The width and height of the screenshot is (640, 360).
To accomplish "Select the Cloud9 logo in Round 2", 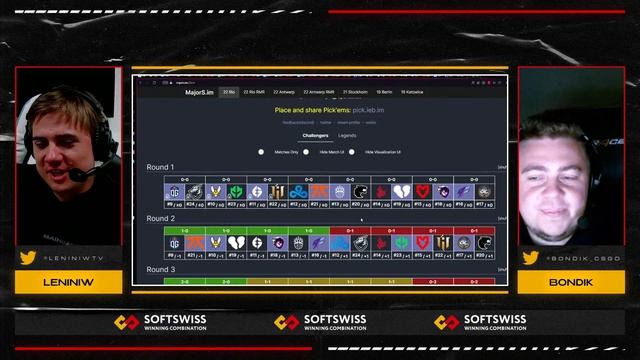I will 340,243.
